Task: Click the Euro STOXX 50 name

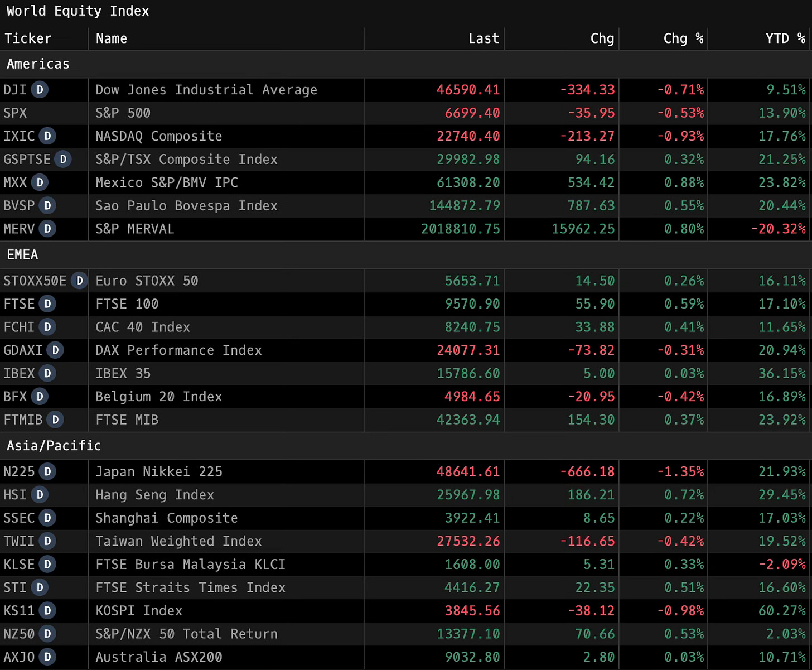Action: [x=147, y=281]
